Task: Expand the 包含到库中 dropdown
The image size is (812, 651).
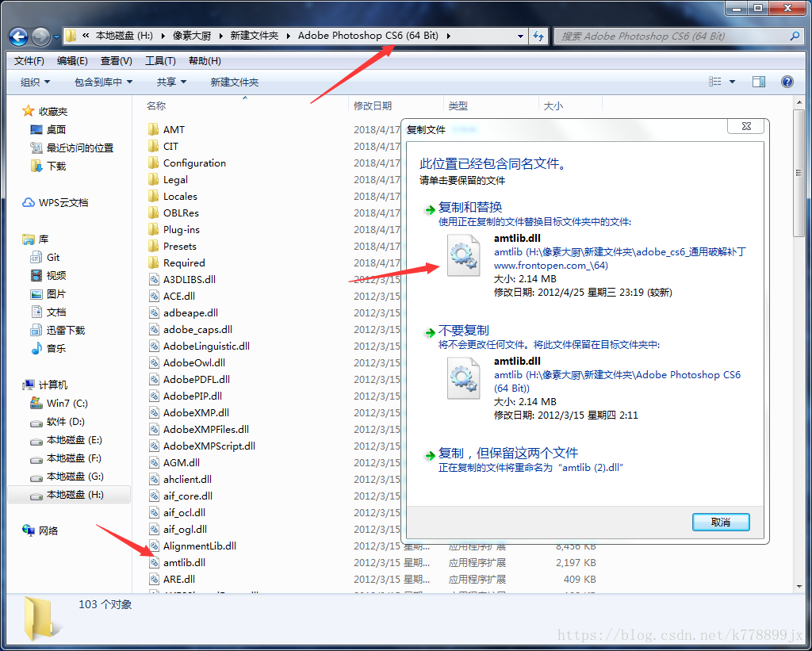Action: click(x=104, y=82)
